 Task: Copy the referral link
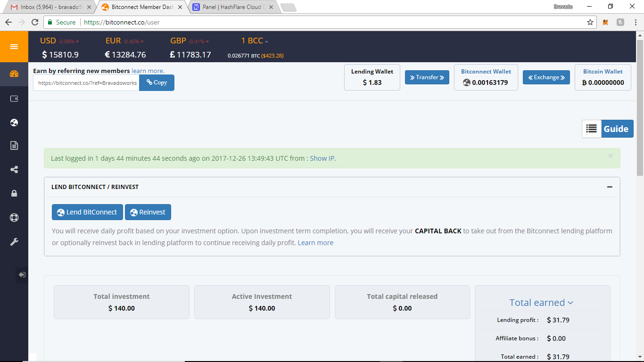(x=157, y=82)
